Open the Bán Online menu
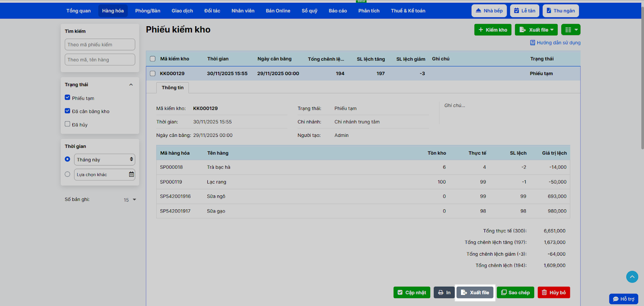 coord(278,11)
